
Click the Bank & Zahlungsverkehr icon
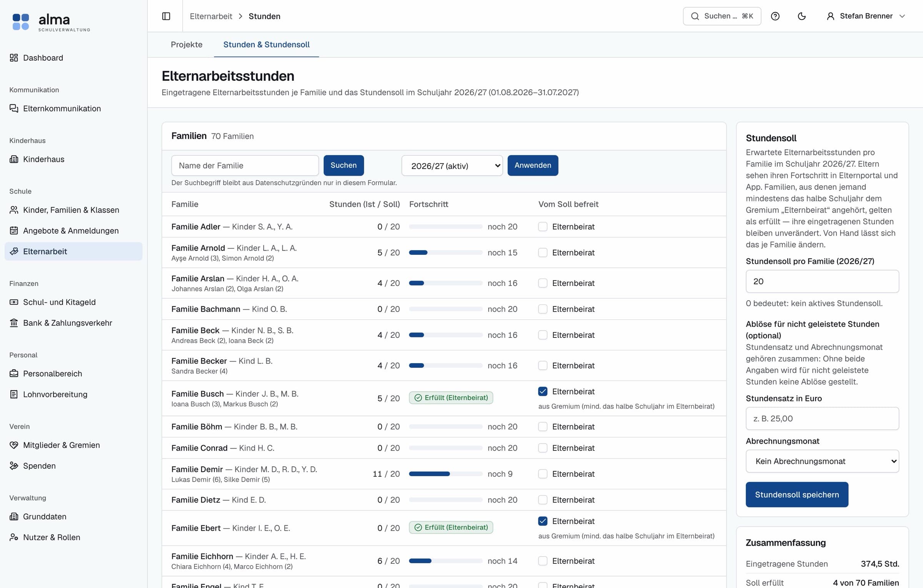tap(14, 323)
